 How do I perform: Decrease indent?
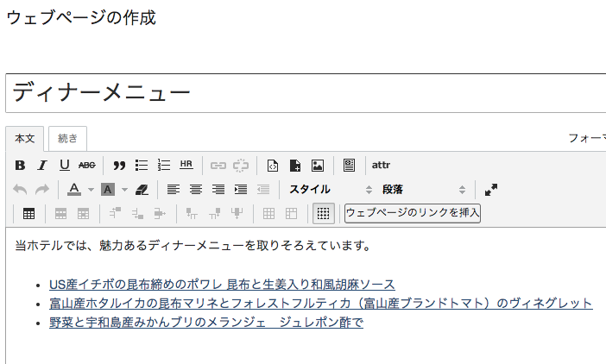point(263,190)
